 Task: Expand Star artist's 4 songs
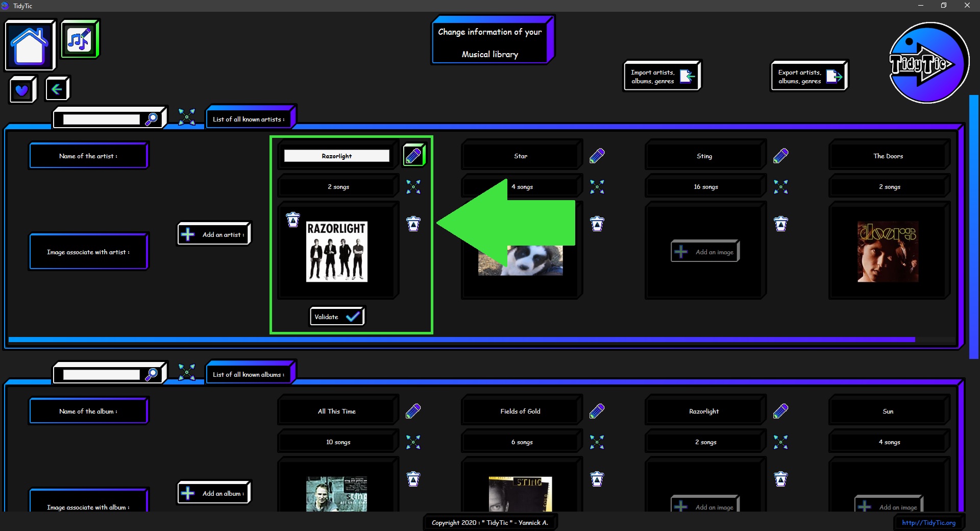[597, 187]
